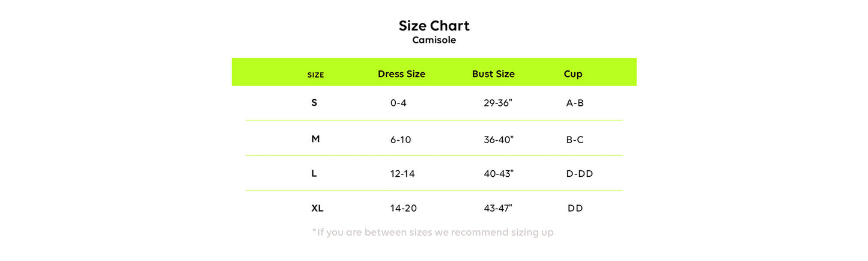Click the Bust Size column header
The height and width of the screenshot is (261, 868).
(x=493, y=74)
